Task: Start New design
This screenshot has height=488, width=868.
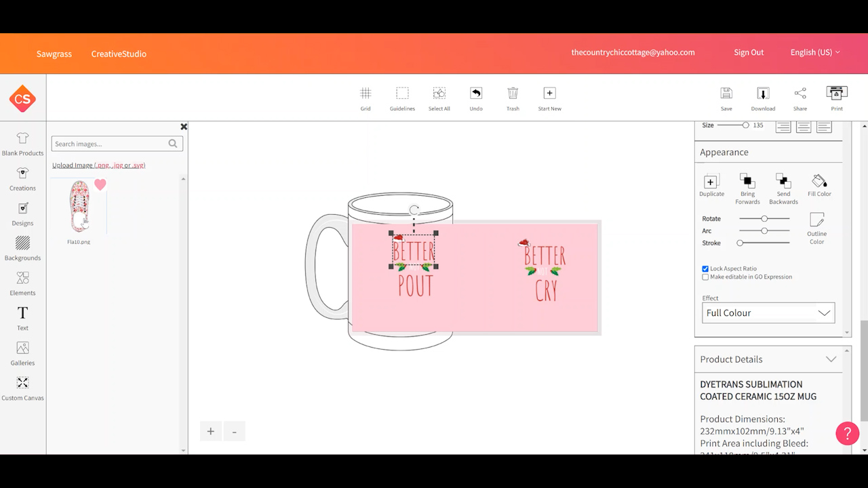Action: point(549,98)
